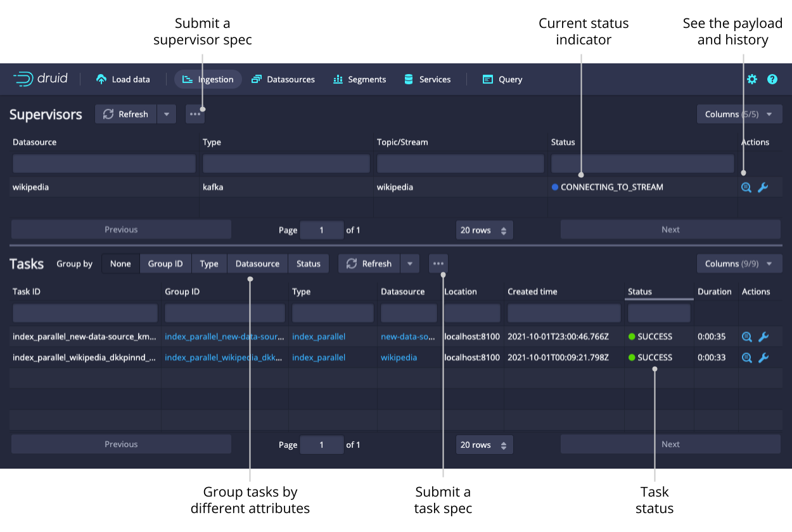Change Tasks table 20 rows selector

pyautogui.click(x=484, y=445)
